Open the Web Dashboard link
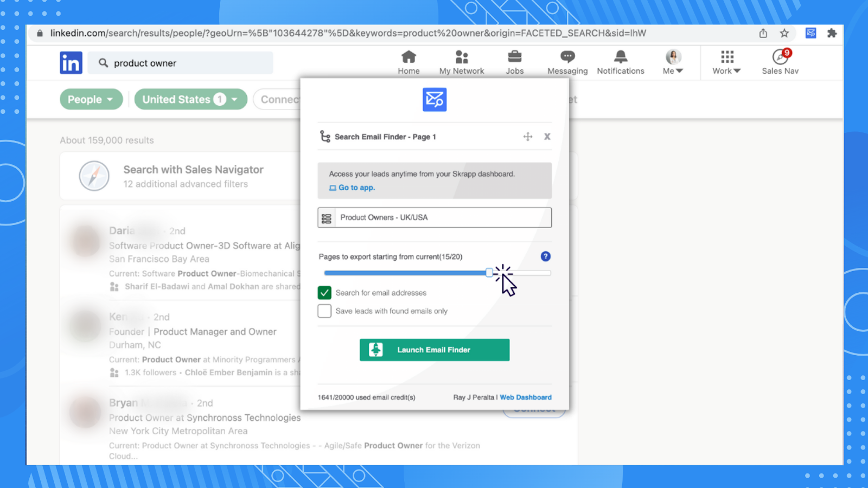 (526, 397)
